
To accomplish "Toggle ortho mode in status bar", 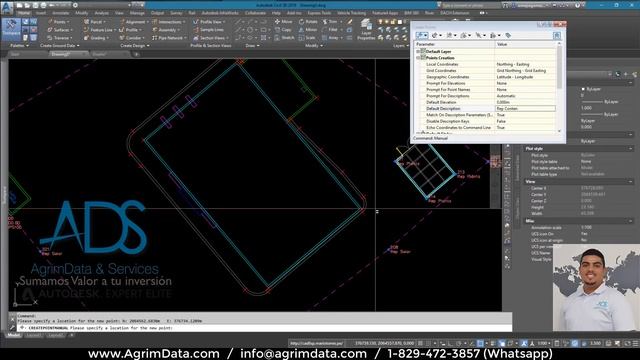I will pos(451,344).
